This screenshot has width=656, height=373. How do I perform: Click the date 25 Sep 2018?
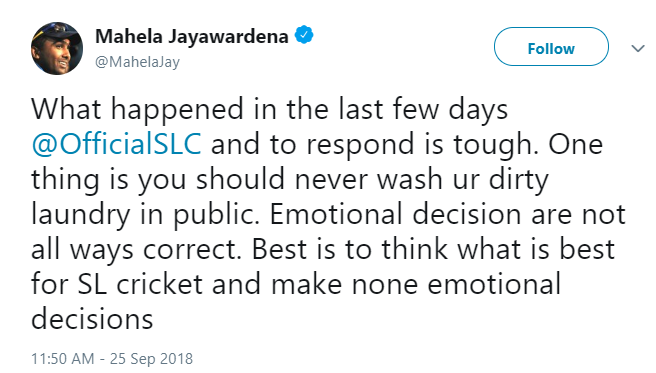[x=151, y=358]
